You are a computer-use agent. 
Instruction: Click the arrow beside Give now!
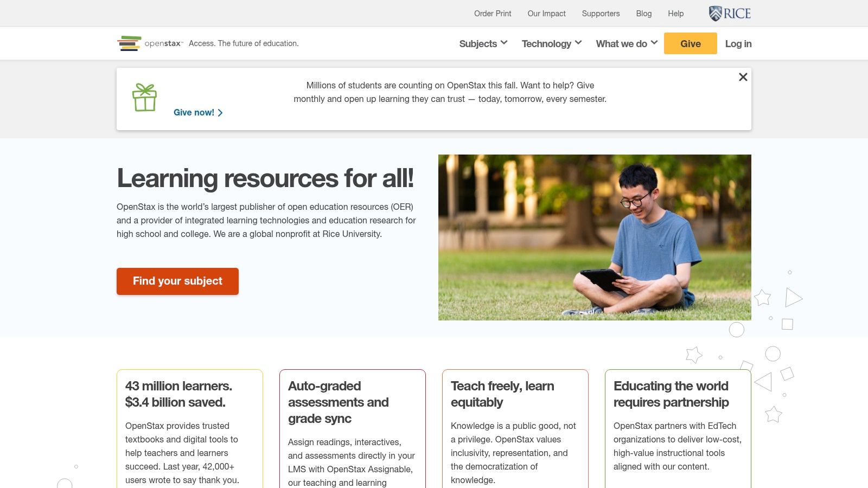pos(220,113)
